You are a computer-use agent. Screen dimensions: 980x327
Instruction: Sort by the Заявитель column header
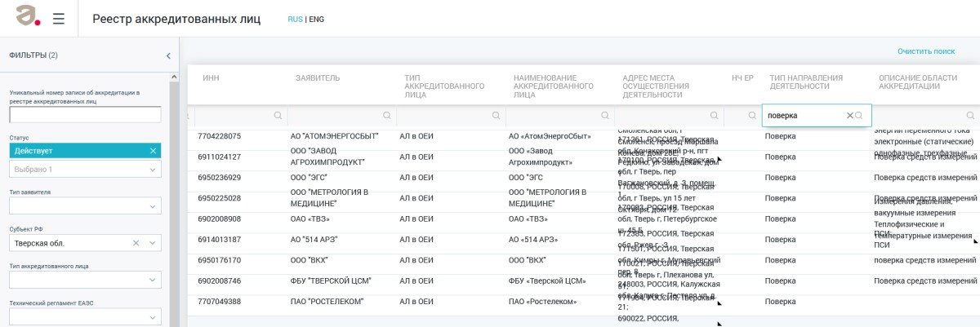click(318, 77)
